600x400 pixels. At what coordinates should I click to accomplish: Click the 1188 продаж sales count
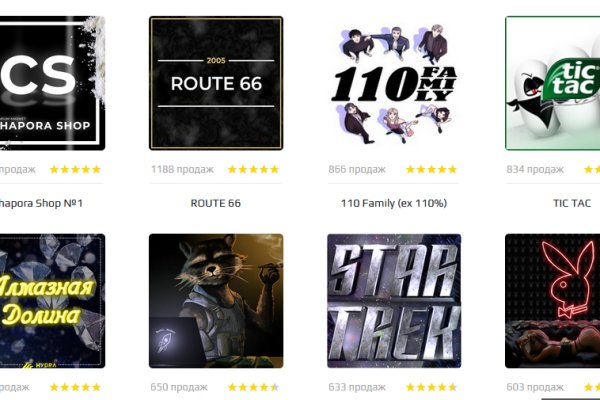pos(183,169)
